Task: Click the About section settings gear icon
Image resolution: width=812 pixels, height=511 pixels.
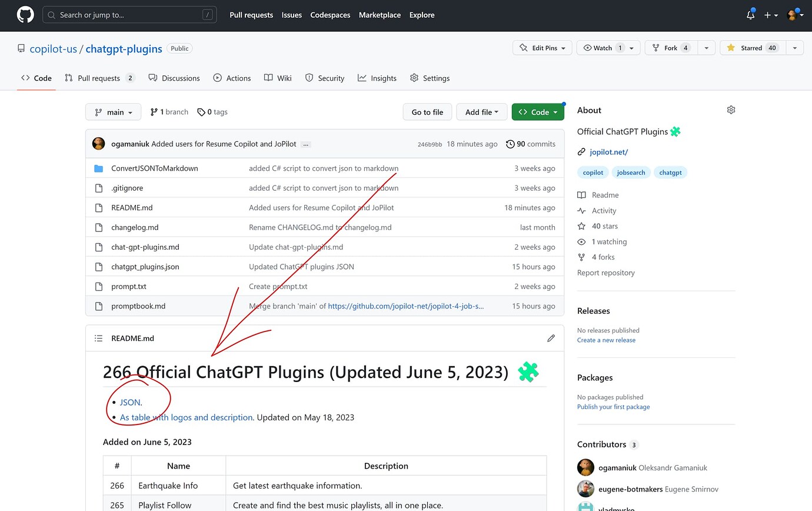Action: 731,109
